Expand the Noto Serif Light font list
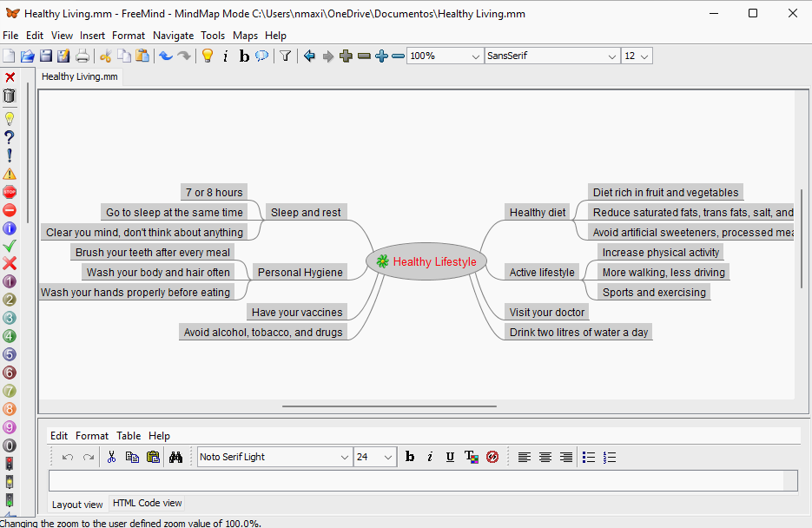812x528 pixels. point(344,457)
